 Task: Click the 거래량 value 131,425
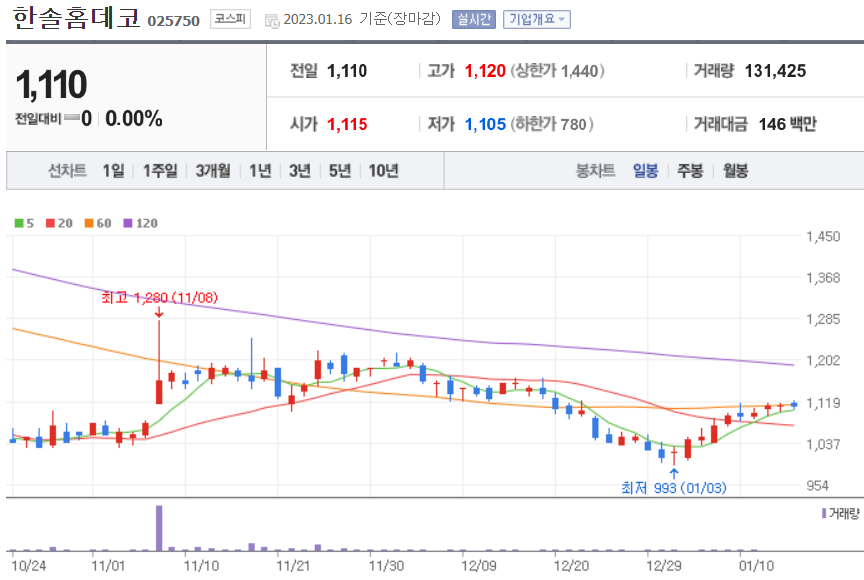tap(775, 71)
